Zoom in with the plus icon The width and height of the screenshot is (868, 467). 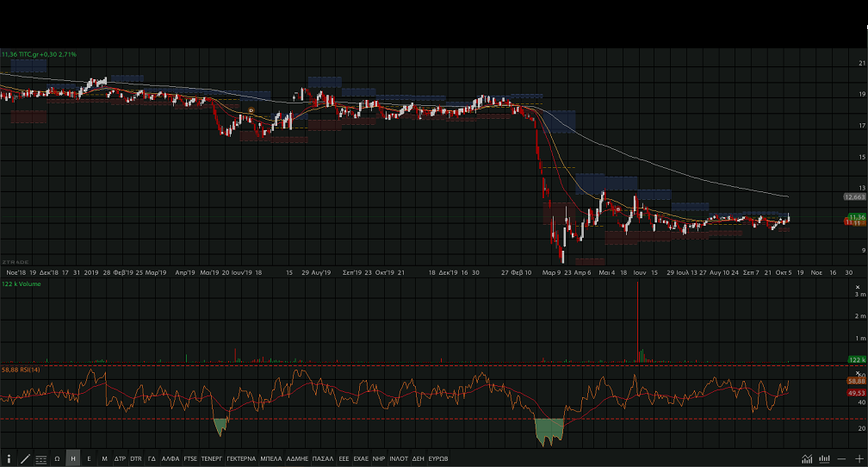pos(859,459)
